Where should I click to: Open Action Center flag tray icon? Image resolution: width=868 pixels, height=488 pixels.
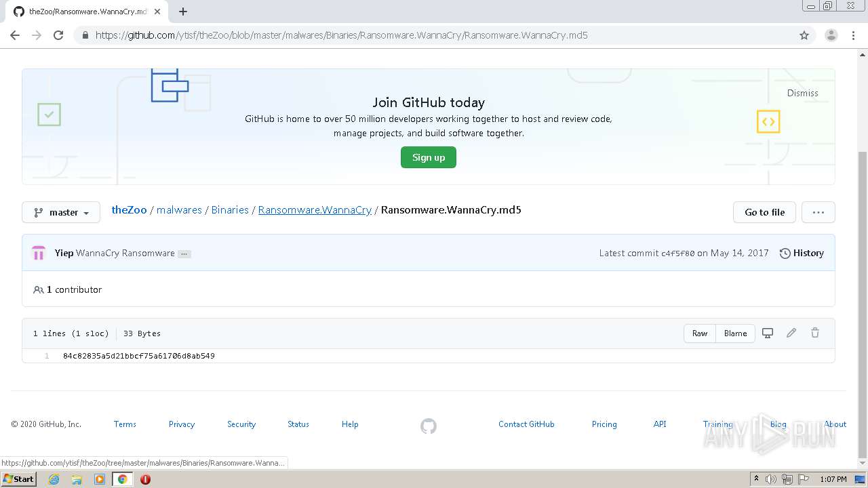coord(803,479)
